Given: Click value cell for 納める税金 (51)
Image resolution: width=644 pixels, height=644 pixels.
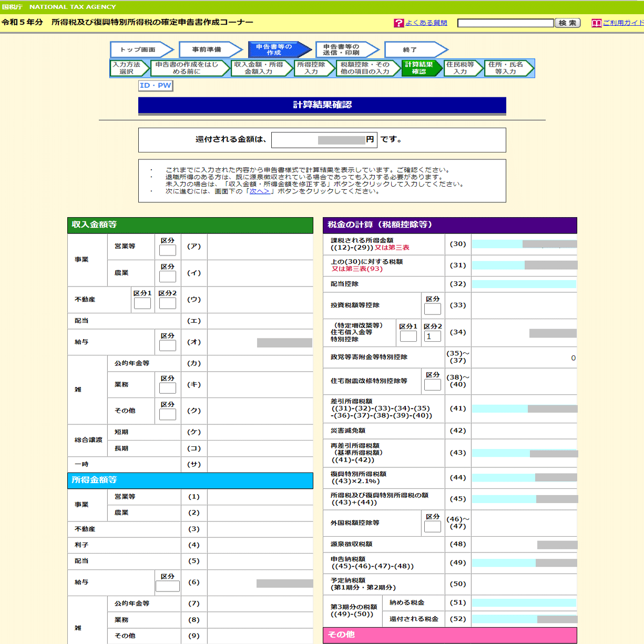Looking at the screenshot, I should click(x=524, y=603).
